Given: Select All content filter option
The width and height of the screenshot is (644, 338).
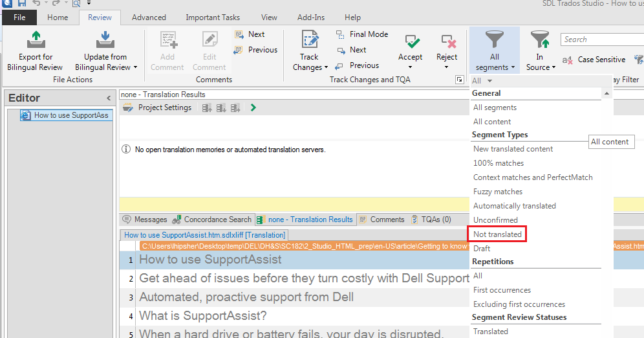Looking at the screenshot, I should 492,122.
